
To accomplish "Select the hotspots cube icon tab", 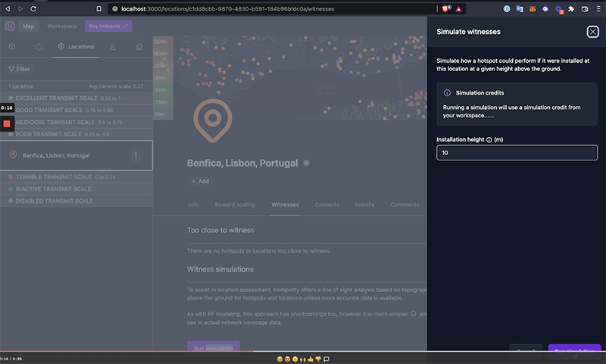I will click(13, 47).
